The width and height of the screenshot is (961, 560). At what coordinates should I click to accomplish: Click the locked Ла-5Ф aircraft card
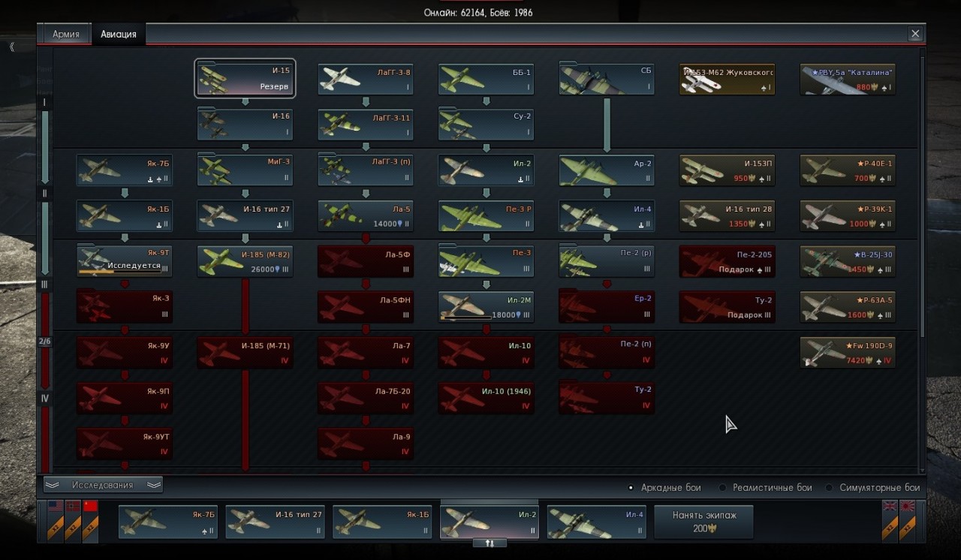coord(366,261)
